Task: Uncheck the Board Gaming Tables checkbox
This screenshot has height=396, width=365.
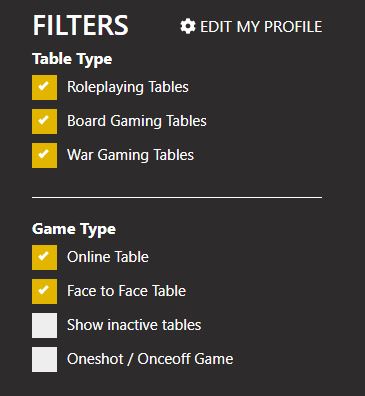Action: [x=44, y=121]
